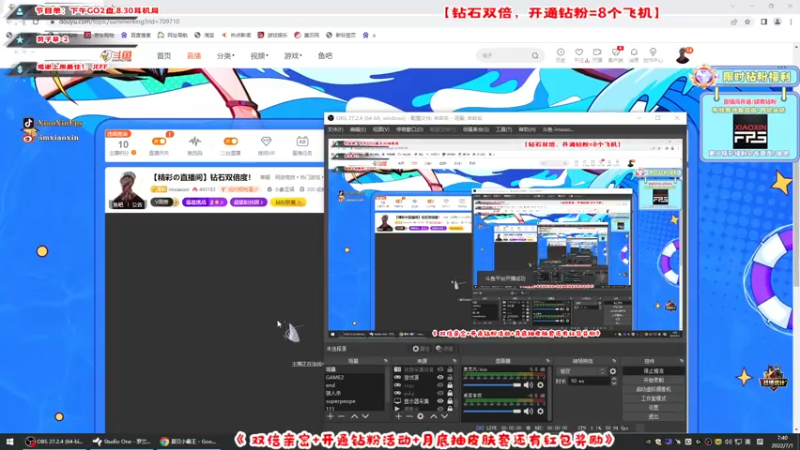Toggle visibility eye of first source row
Image resolution: width=800 pixels, height=450 pixels.
[x=440, y=369]
